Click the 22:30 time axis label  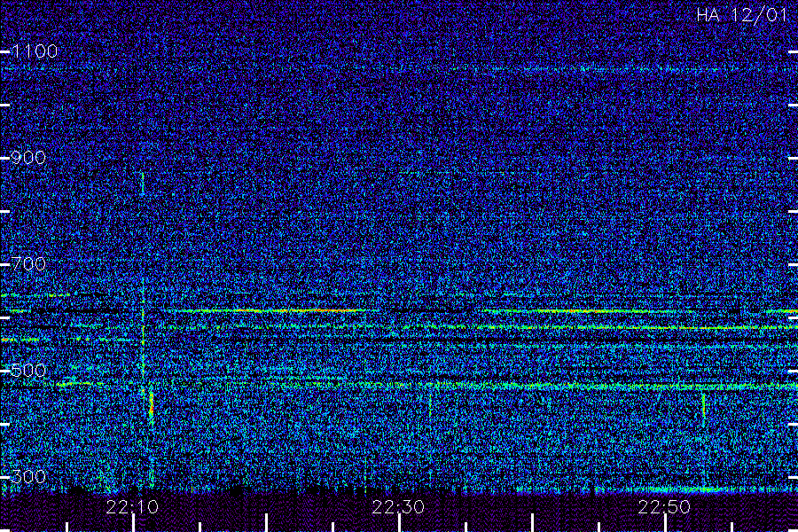398,507
